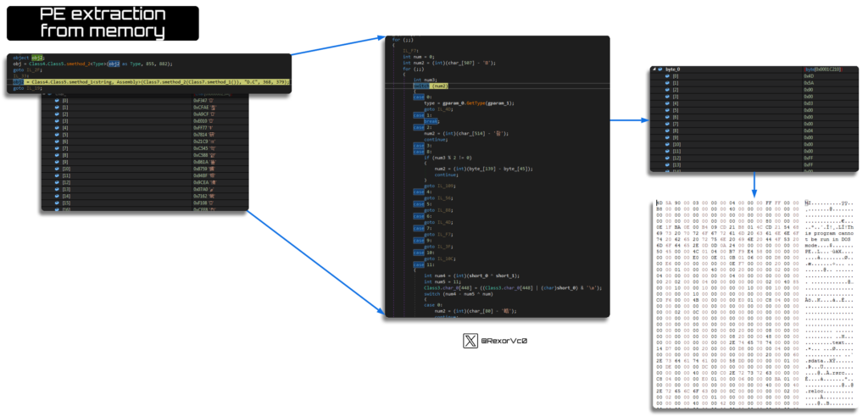Click the PE extraction from memory title

[x=103, y=24]
